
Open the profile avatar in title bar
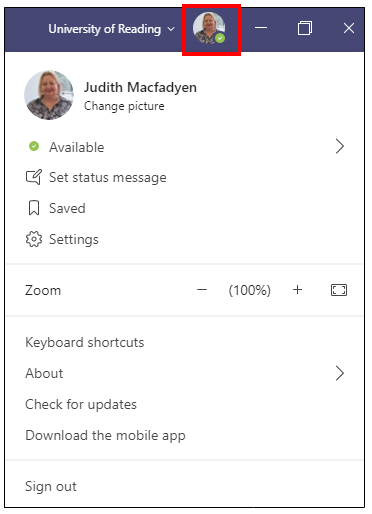coord(209,28)
